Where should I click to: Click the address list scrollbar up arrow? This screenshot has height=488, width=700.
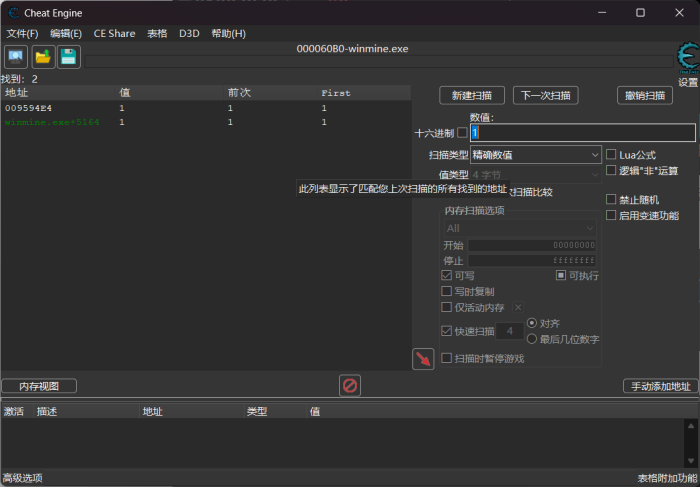691,426
